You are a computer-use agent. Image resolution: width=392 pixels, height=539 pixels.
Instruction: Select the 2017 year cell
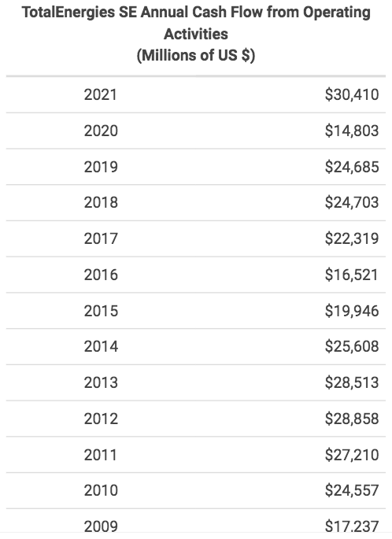[x=101, y=238]
